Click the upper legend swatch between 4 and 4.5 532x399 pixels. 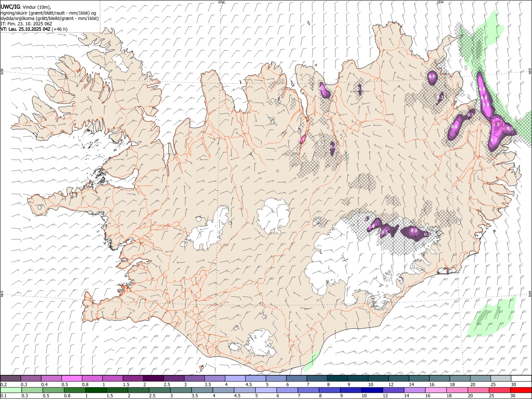pos(235,379)
